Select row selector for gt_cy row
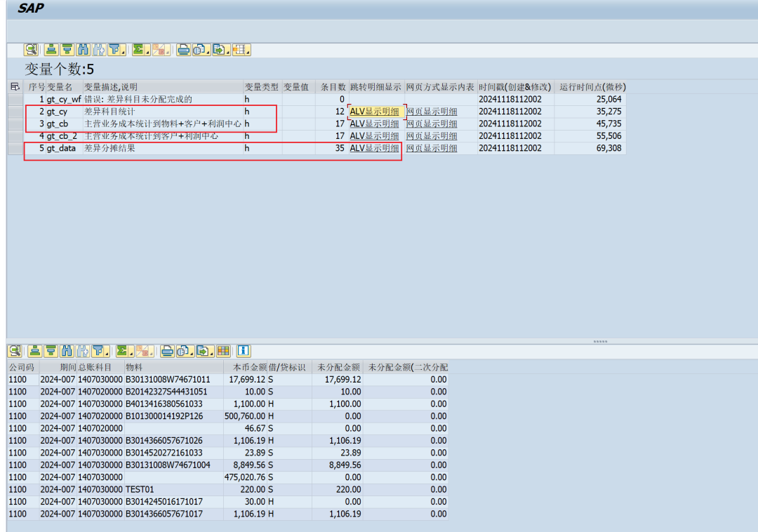 click(x=15, y=112)
